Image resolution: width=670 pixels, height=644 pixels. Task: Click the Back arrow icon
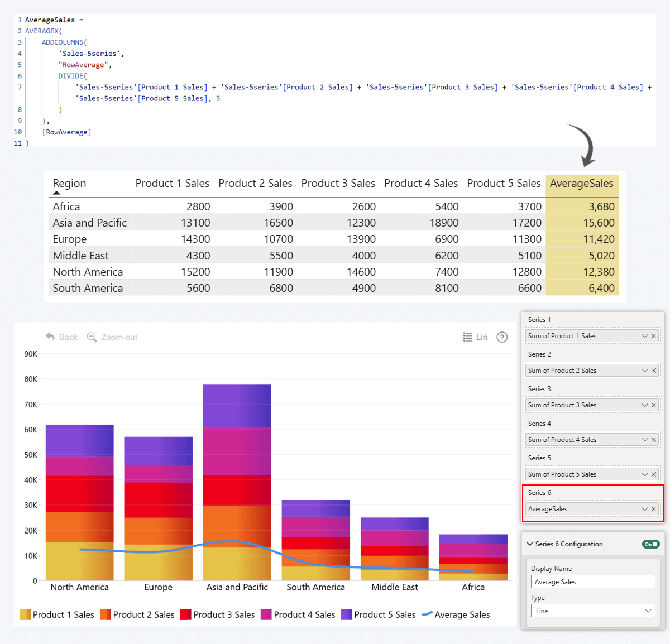coord(50,337)
